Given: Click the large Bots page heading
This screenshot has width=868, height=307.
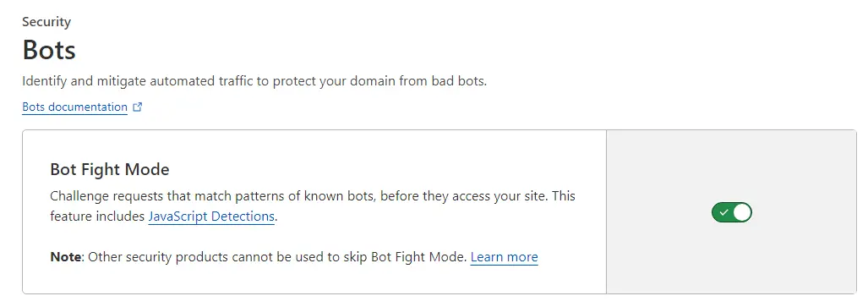Looking at the screenshot, I should (x=49, y=51).
